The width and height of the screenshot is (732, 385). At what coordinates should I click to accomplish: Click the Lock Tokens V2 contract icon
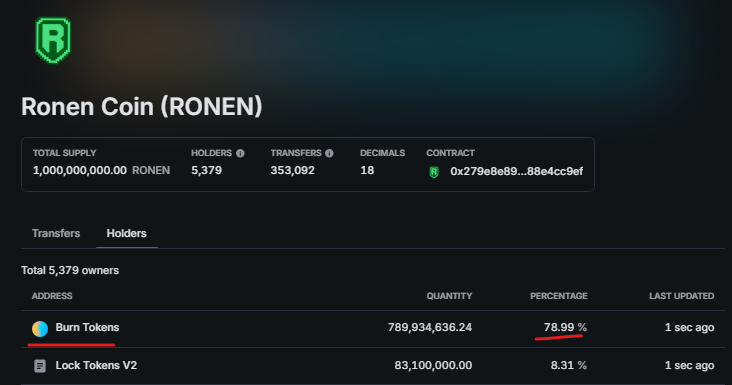click(40, 366)
